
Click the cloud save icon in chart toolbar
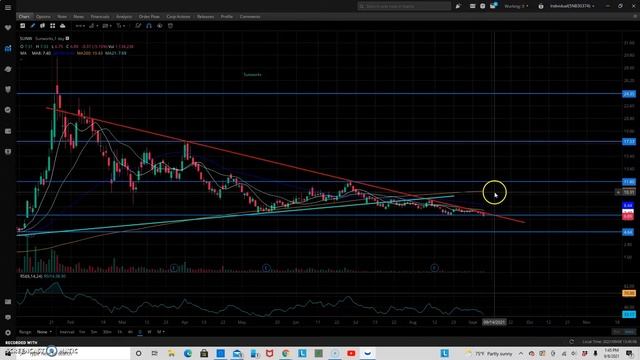[x=62, y=26]
